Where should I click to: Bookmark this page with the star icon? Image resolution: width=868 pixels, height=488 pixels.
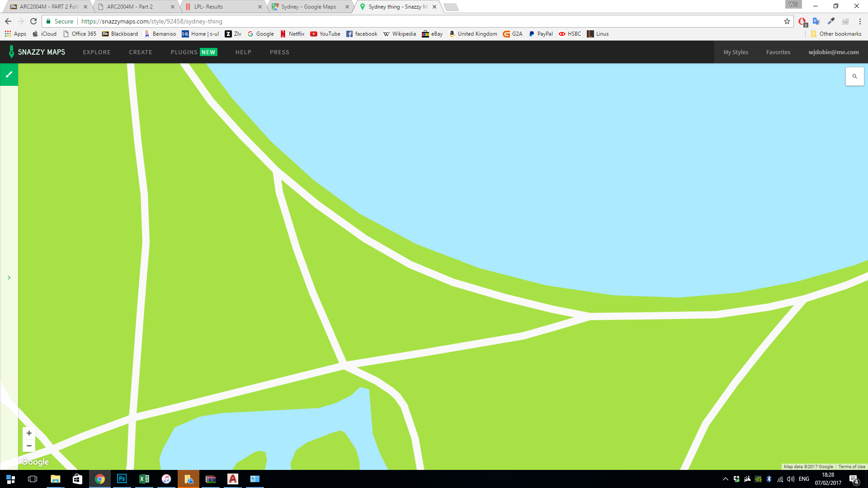pyautogui.click(x=787, y=21)
